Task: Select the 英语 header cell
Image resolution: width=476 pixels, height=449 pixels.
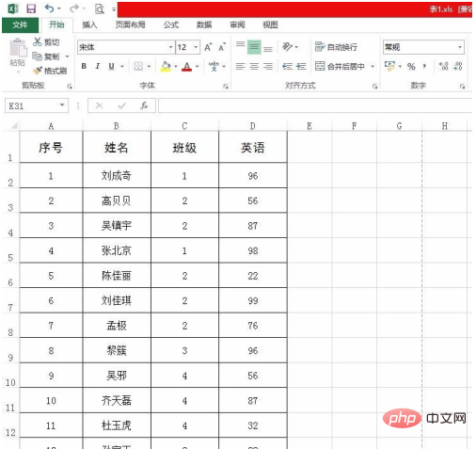Action: (x=253, y=147)
